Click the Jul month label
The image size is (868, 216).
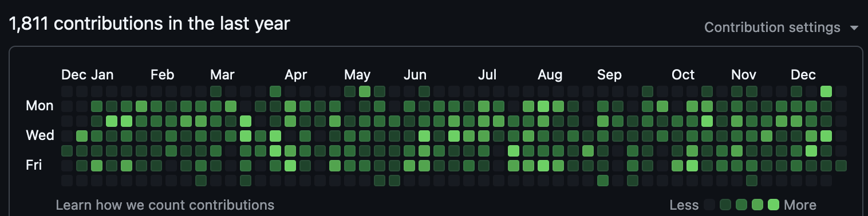coord(487,75)
